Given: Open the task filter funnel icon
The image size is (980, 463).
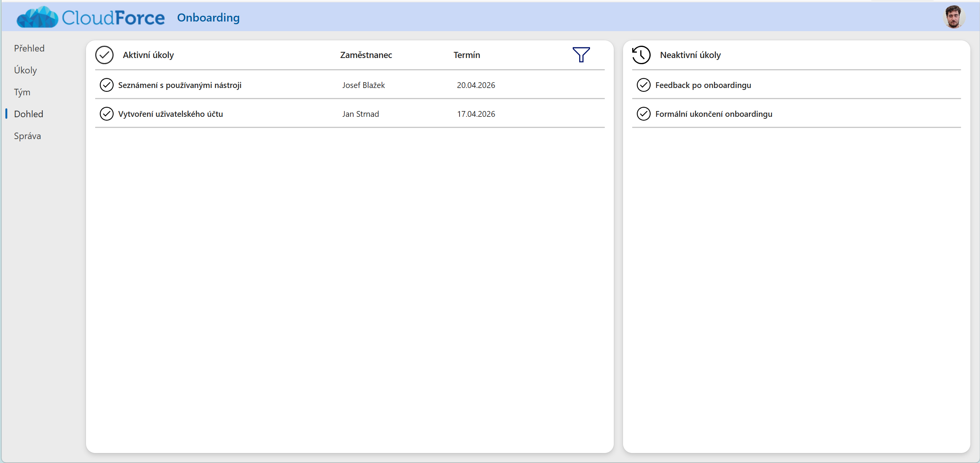Looking at the screenshot, I should pyautogui.click(x=581, y=55).
